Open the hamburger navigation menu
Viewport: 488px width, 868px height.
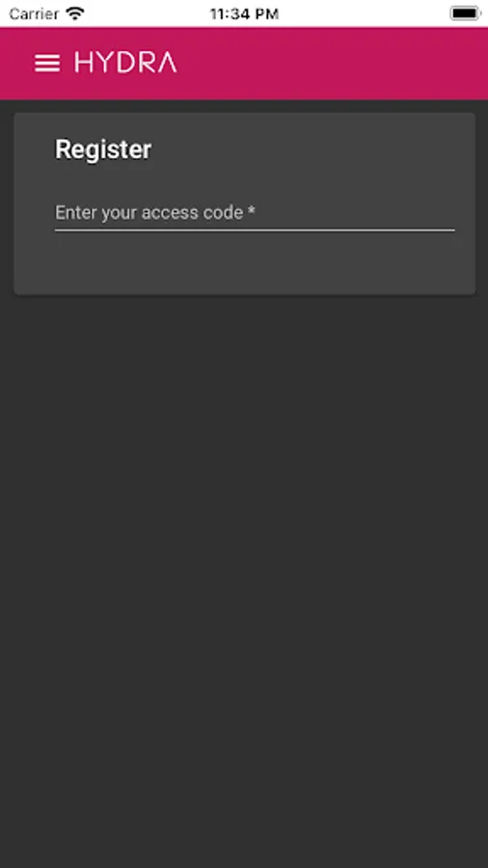click(47, 63)
